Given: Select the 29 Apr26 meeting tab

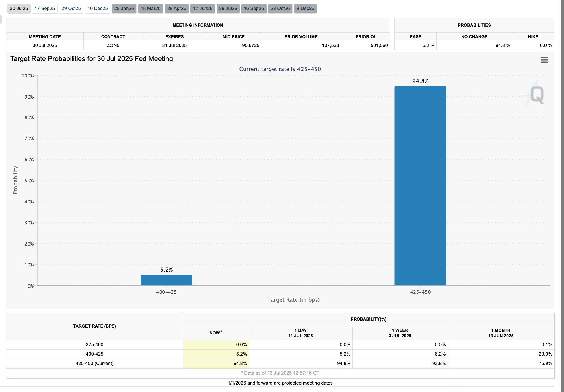Looking at the screenshot, I should click(177, 9).
